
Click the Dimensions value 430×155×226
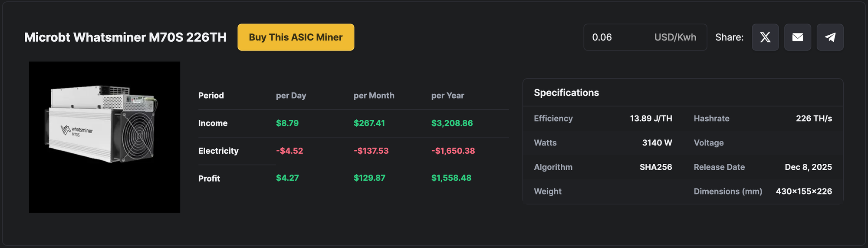tap(804, 192)
